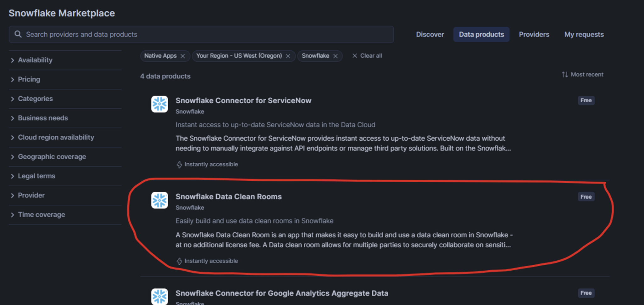The height and width of the screenshot is (305, 644).
Task: Remove the Your Region - US West filter
Action: click(x=288, y=56)
